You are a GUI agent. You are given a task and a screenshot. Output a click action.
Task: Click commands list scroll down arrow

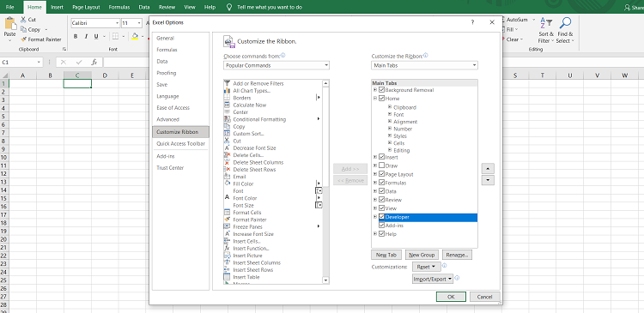[325, 280]
